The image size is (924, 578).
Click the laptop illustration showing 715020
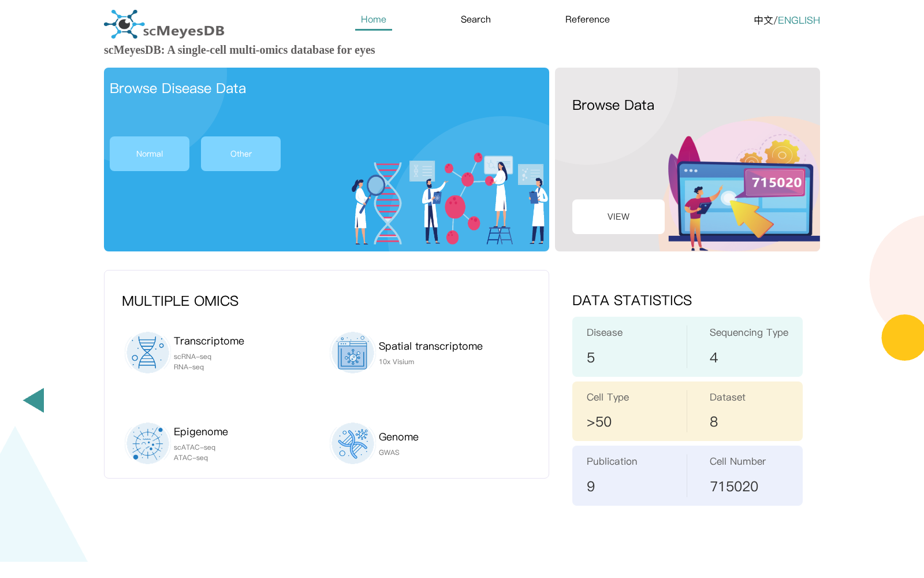point(744,194)
